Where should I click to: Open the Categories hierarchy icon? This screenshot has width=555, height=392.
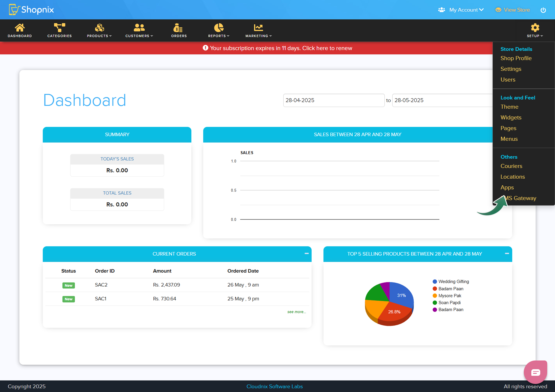59,28
